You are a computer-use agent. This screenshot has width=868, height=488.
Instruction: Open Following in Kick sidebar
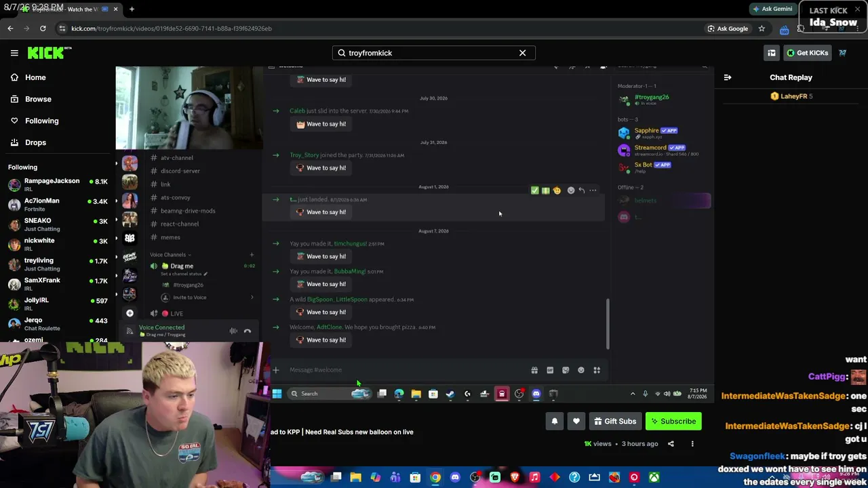[35, 121]
